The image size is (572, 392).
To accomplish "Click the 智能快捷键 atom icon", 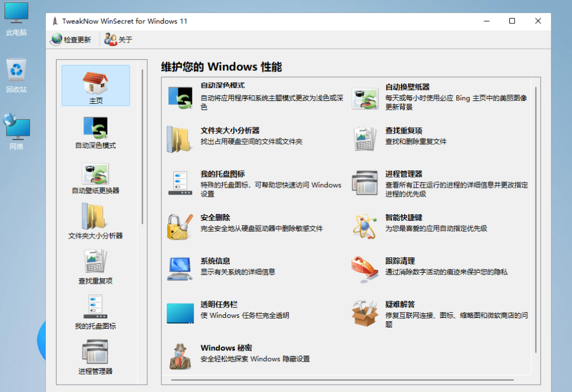I will pyautogui.click(x=365, y=226).
